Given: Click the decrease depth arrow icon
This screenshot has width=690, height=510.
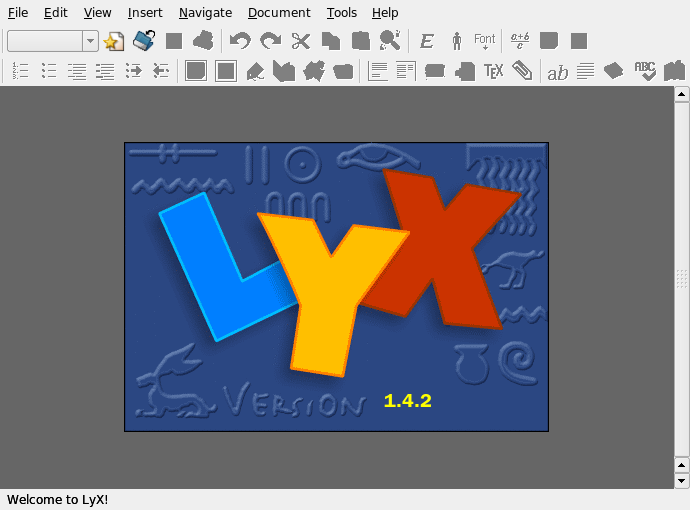Looking at the screenshot, I should click(161, 71).
